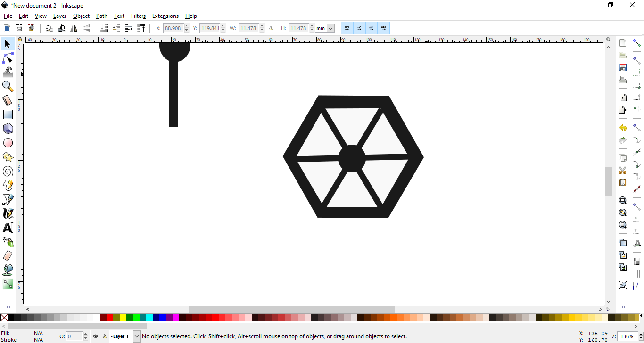Select the Star tool
644x343 pixels.
(8, 157)
